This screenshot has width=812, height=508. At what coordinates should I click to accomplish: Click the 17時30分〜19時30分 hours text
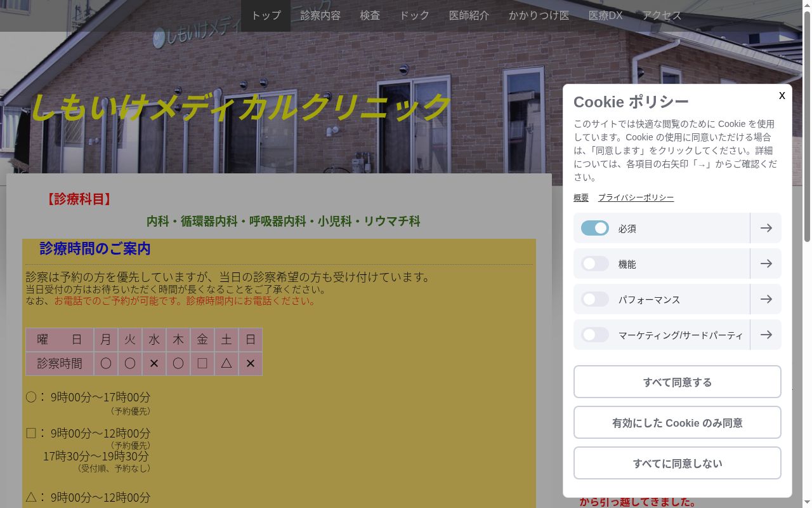pos(96,456)
